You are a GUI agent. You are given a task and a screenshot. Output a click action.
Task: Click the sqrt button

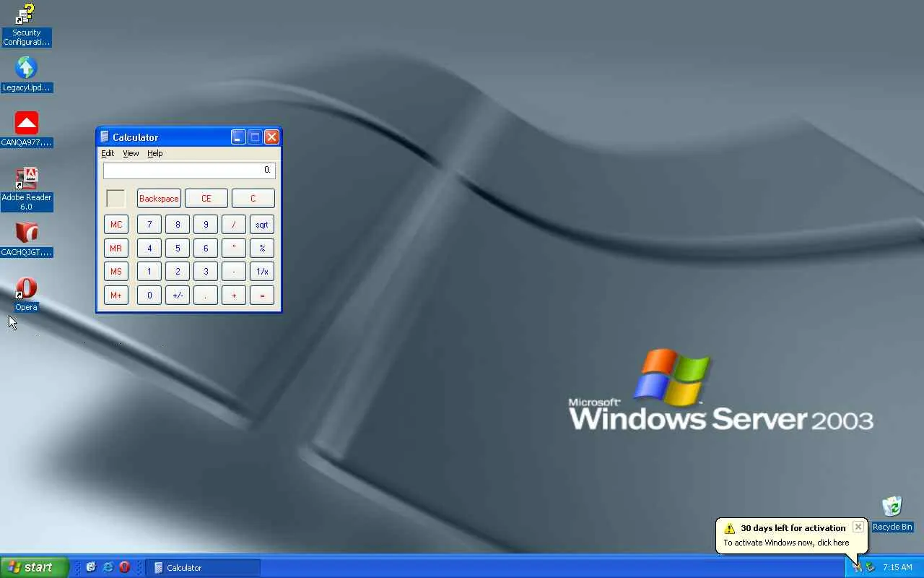coord(262,225)
